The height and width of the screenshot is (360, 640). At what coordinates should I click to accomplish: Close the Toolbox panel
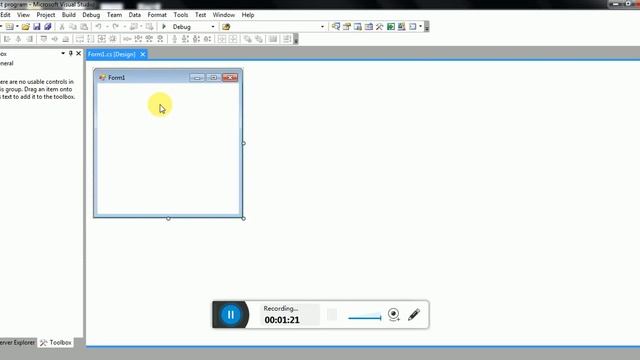click(x=78, y=53)
